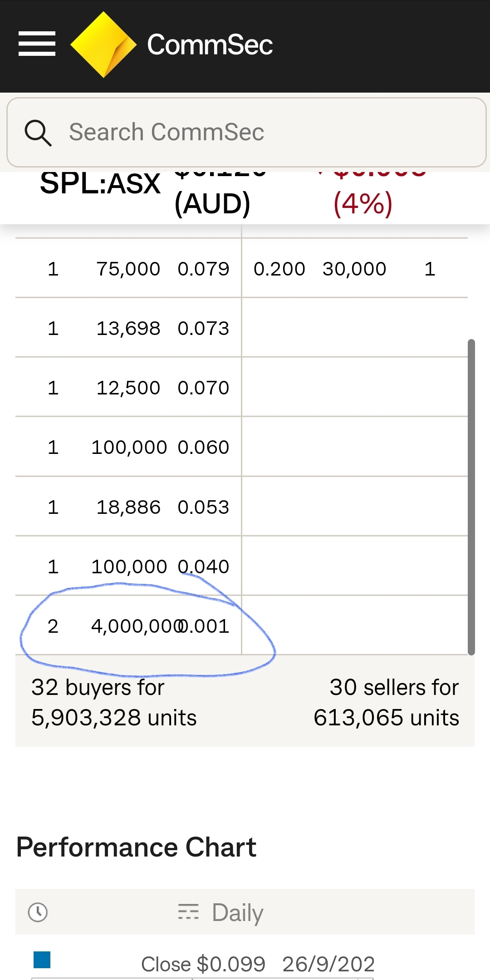490x980 pixels.
Task: Select the 18,886 at 0.053 bid row
Action: pyautogui.click(x=128, y=507)
